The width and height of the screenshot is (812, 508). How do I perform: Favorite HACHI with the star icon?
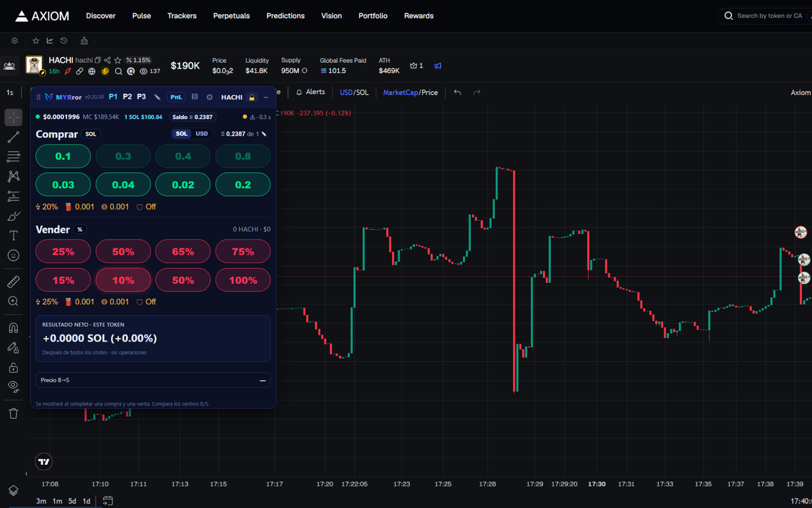click(117, 60)
